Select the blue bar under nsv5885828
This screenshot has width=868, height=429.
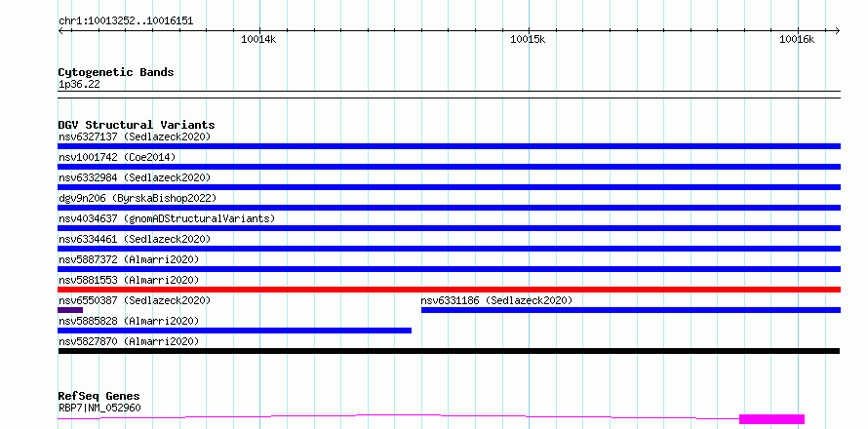[x=235, y=331]
